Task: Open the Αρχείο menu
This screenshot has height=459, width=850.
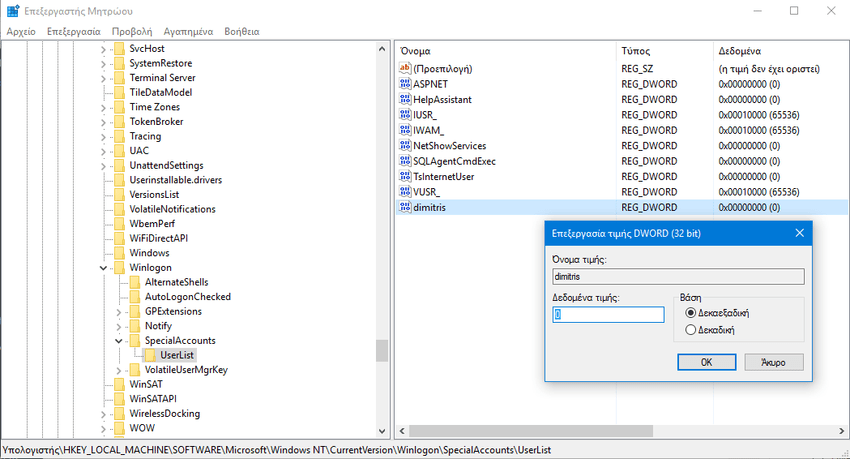Action: click(x=21, y=32)
